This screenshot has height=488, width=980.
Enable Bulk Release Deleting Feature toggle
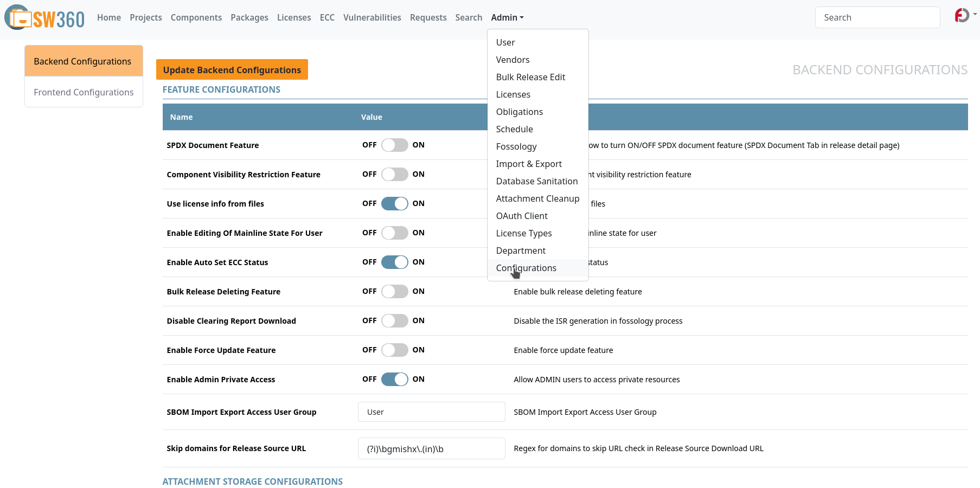pos(394,292)
